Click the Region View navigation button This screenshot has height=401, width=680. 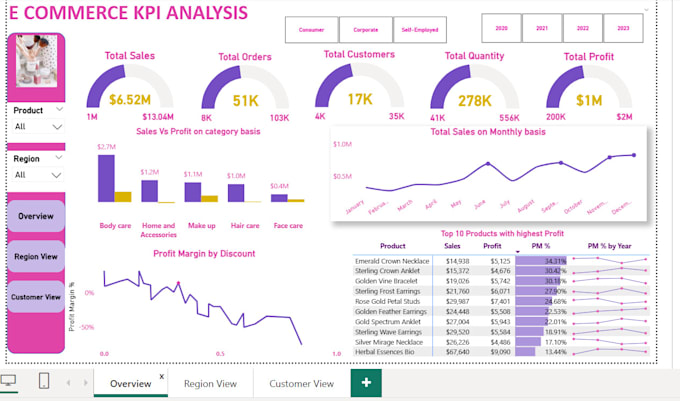tap(36, 257)
